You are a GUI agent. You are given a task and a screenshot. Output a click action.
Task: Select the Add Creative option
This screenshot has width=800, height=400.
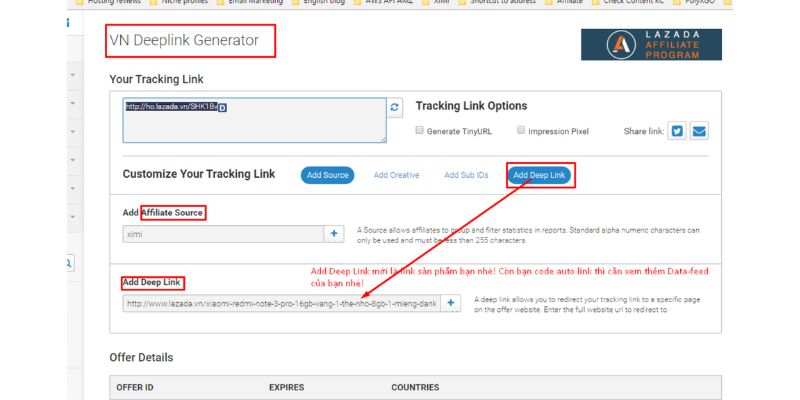[x=396, y=175]
